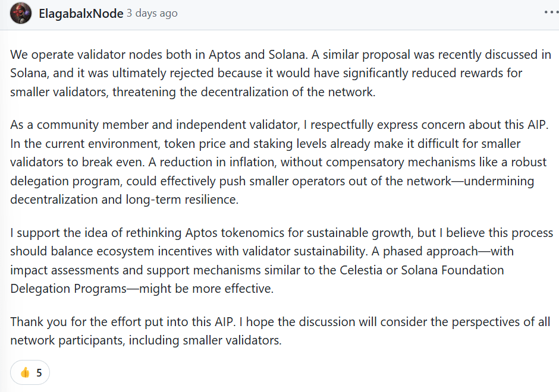
Task: Click the paragraph starting 'As a community member'
Action: [279, 162]
